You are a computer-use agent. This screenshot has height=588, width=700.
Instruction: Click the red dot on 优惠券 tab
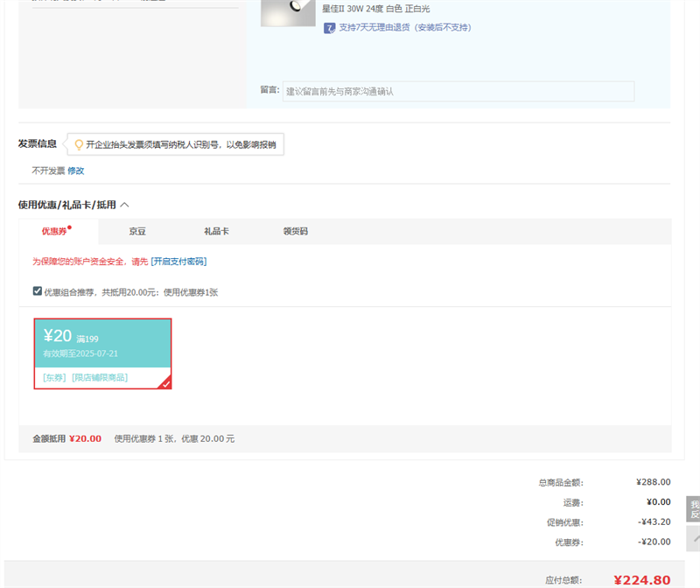(69, 227)
